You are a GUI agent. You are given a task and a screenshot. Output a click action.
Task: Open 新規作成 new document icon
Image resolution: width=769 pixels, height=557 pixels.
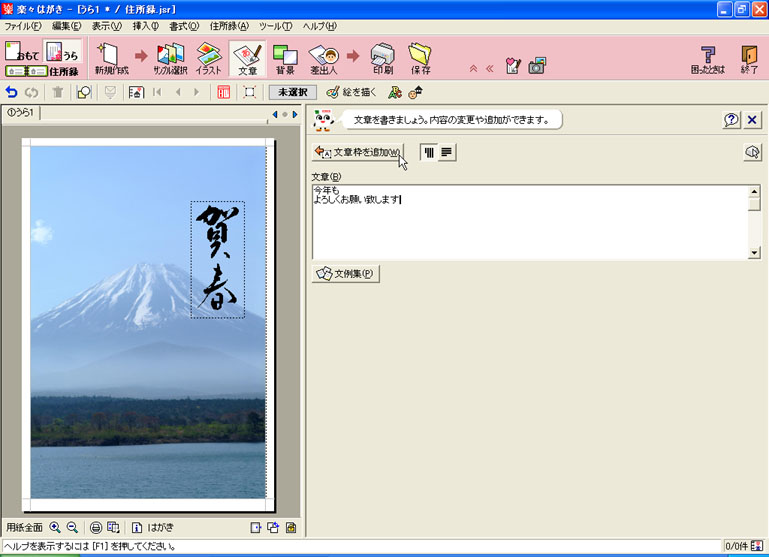tap(111, 58)
